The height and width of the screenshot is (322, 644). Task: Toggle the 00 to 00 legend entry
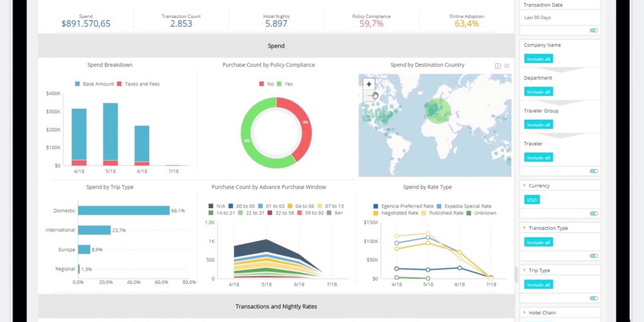[241, 206]
